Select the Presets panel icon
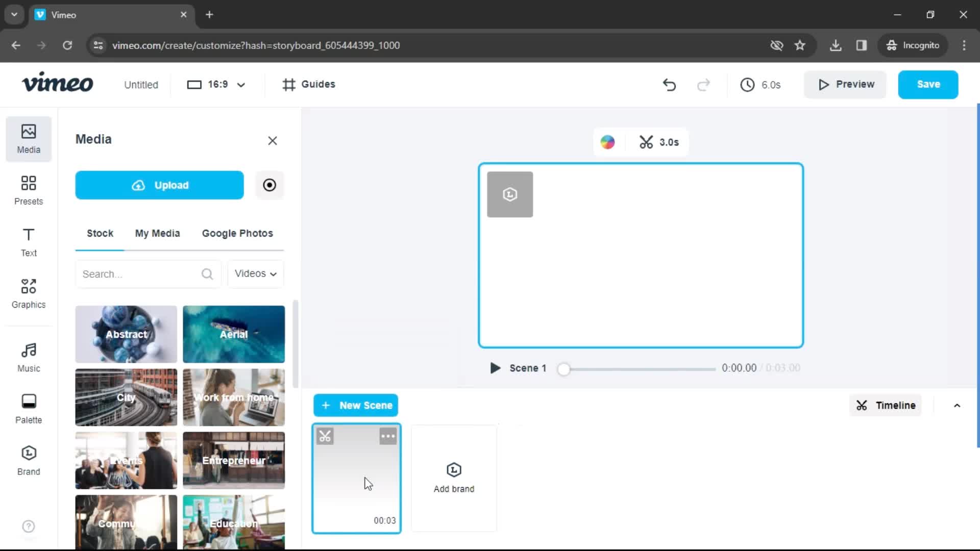The width and height of the screenshot is (980, 551). coord(28,189)
